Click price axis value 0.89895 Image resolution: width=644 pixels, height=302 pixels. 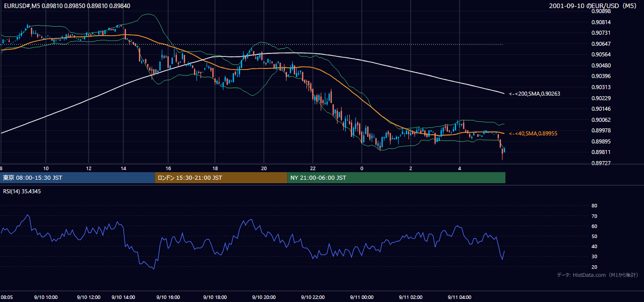coord(602,141)
